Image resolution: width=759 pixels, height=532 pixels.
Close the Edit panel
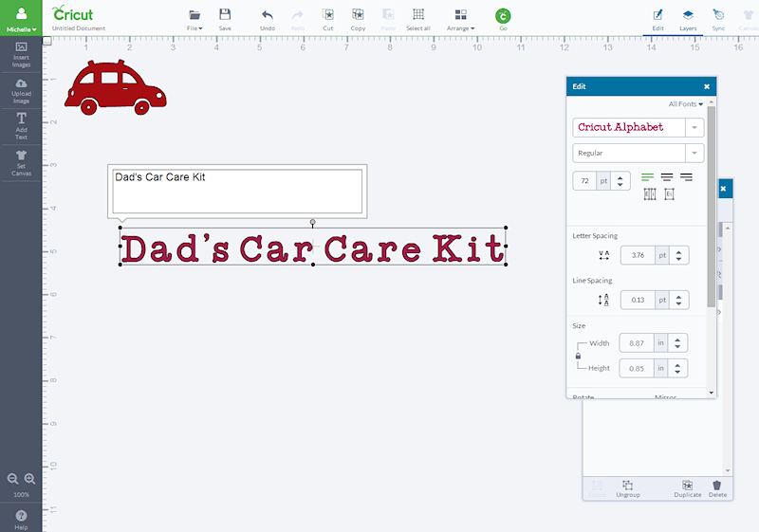pyautogui.click(x=706, y=86)
